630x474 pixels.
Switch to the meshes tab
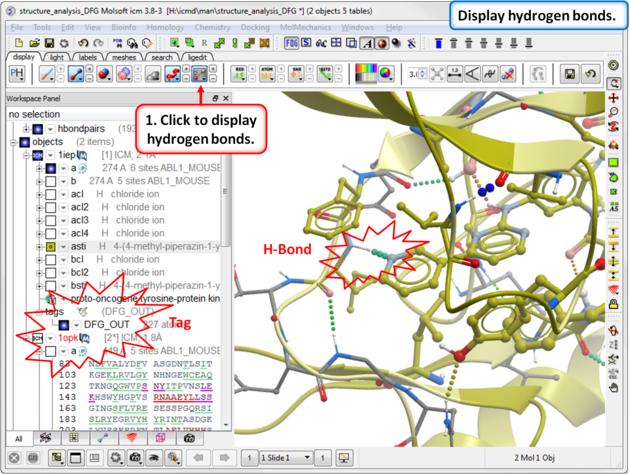tap(124, 57)
